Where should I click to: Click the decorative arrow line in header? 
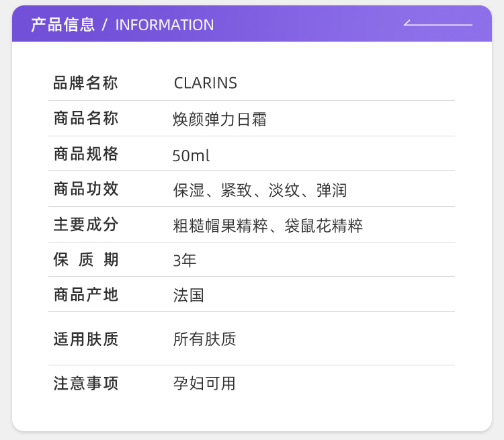coord(437,24)
